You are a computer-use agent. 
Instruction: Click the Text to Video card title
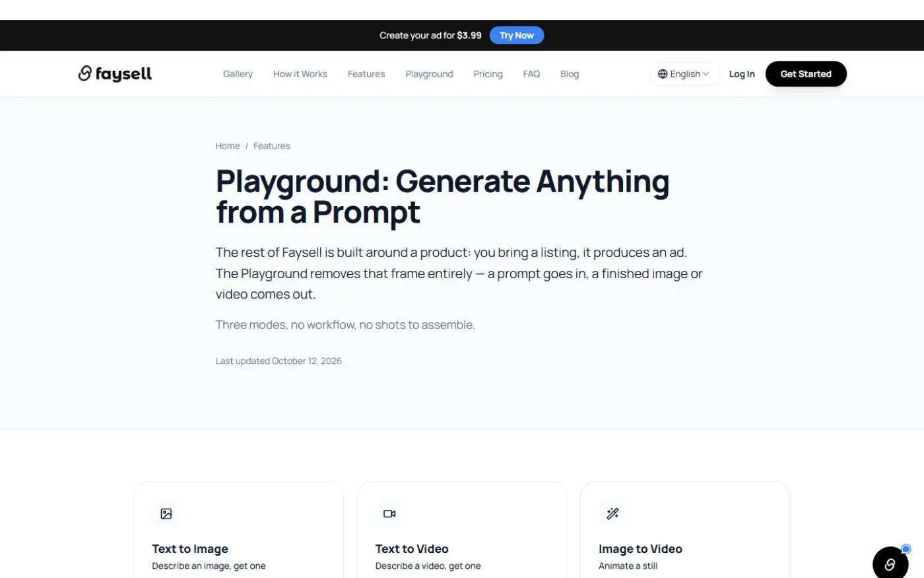pos(412,549)
